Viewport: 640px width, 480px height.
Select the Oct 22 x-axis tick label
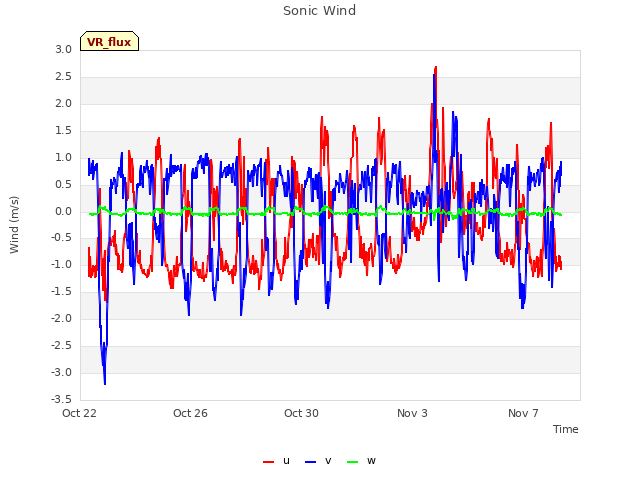pos(79,413)
